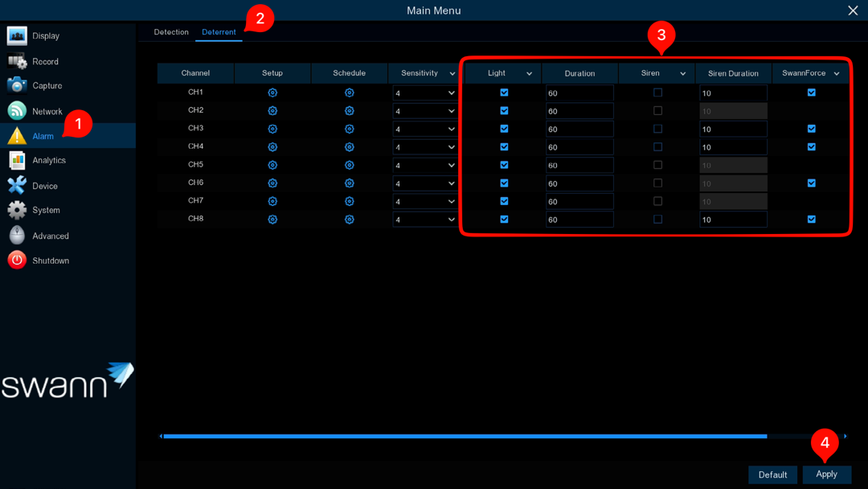
Task: Open CH1 Setup gear icon
Action: click(272, 92)
